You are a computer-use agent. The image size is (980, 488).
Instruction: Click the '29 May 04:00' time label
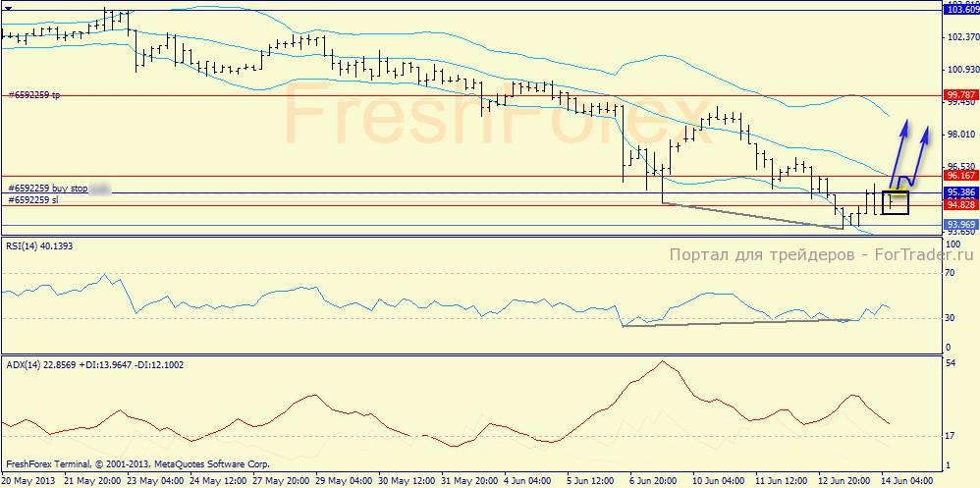point(342,481)
